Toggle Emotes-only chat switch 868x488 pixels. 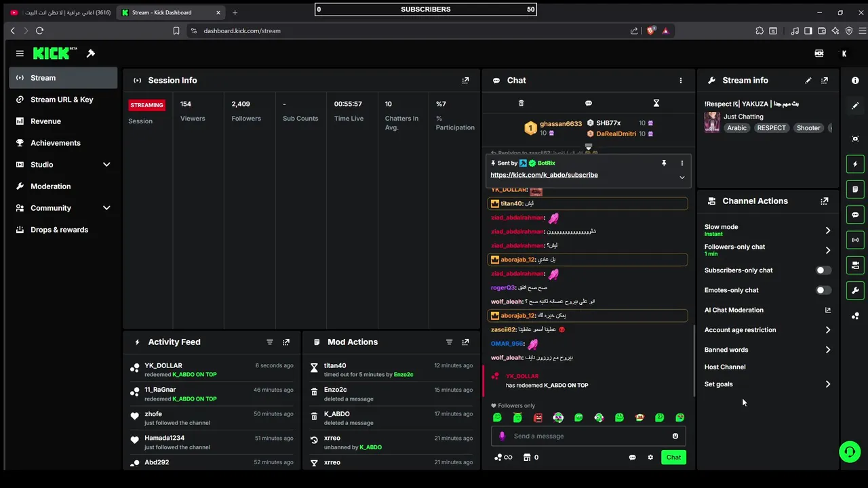click(x=823, y=290)
